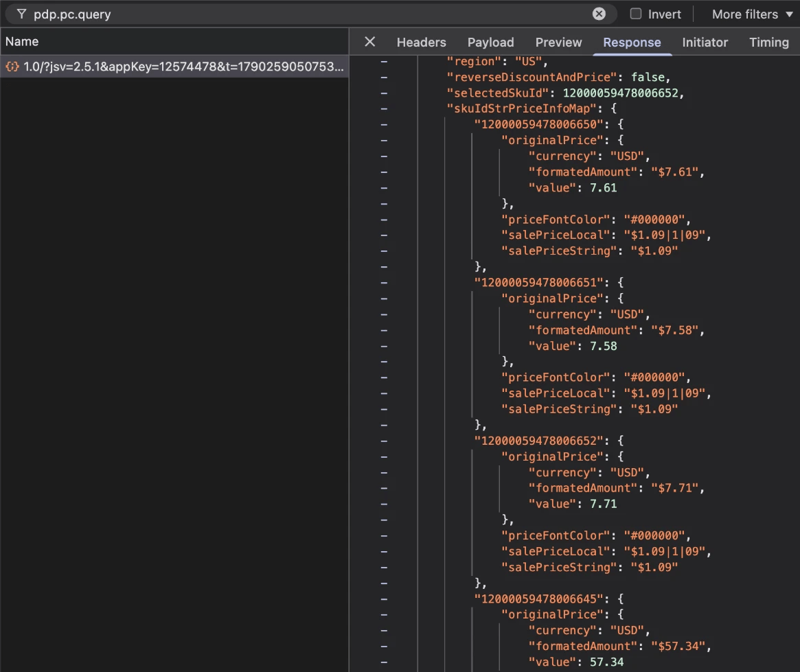Click the selectedSkuId value 12000059478006652
The width and height of the screenshot is (800, 672).
click(620, 93)
